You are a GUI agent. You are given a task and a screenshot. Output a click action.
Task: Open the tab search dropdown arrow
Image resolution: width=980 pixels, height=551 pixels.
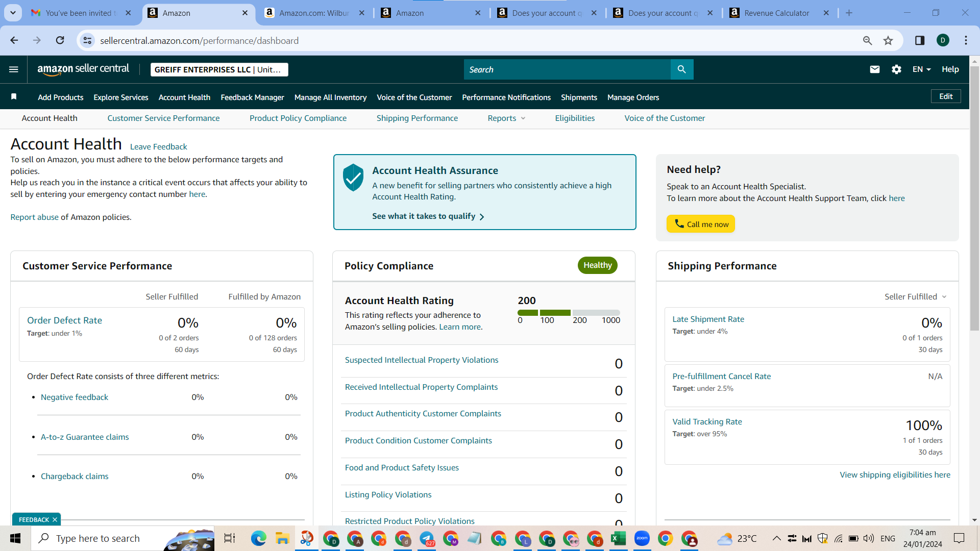pyautogui.click(x=13, y=13)
